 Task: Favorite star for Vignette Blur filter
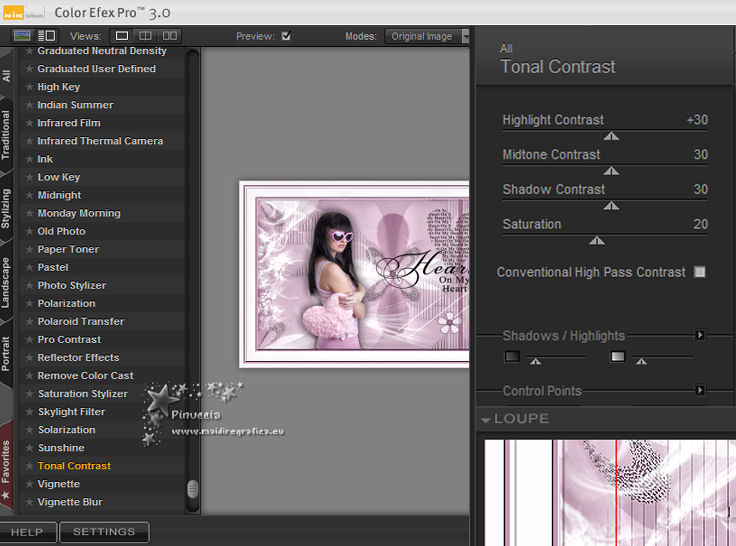(30, 502)
